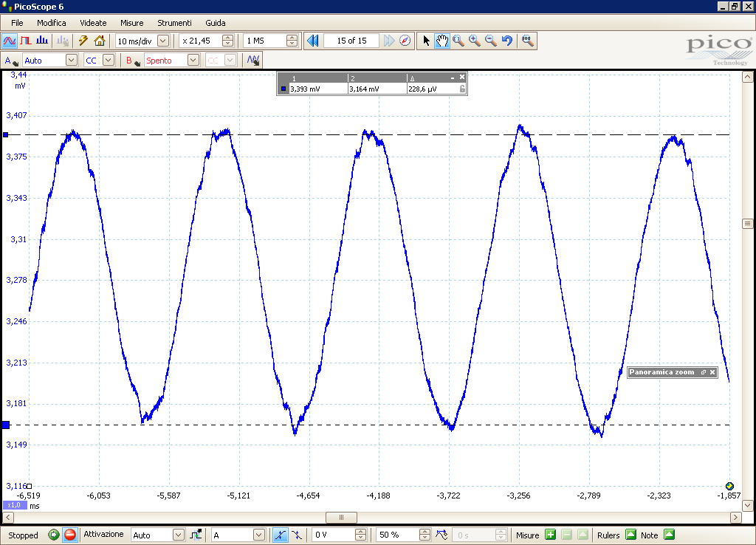The width and height of the screenshot is (756, 545).
Task: Click the horizontal scrollbar thumb
Action: pyautogui.click(x=341, y=518)
